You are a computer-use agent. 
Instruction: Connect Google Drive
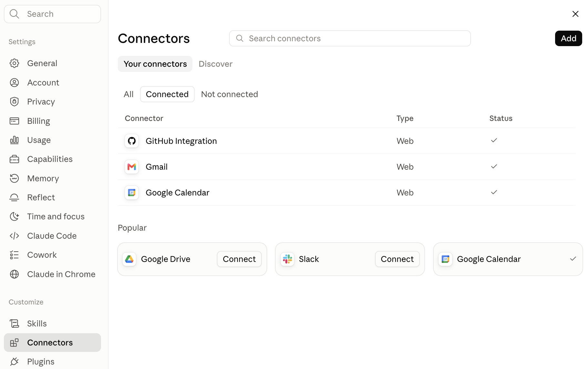point(239,259)
